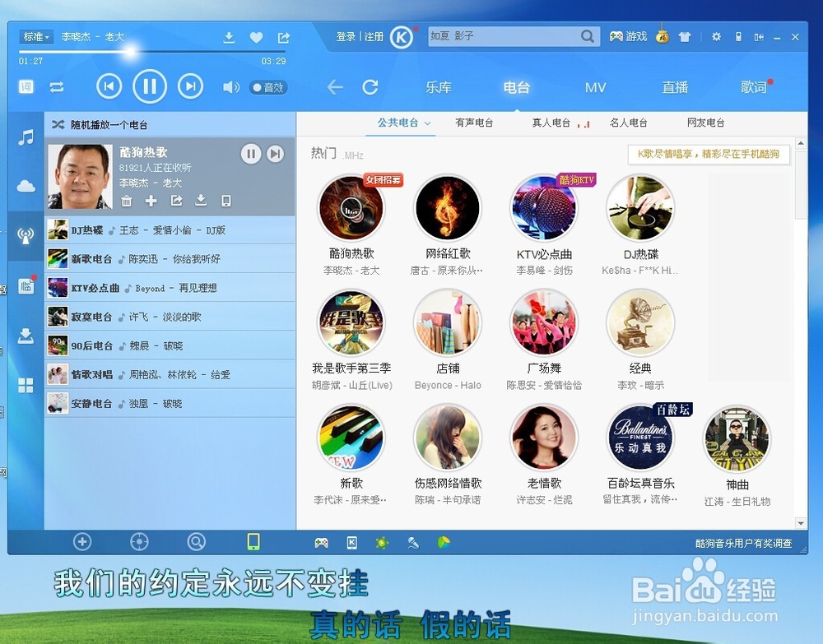Refresh the page with the reload icon

click(x=370, y=87)
